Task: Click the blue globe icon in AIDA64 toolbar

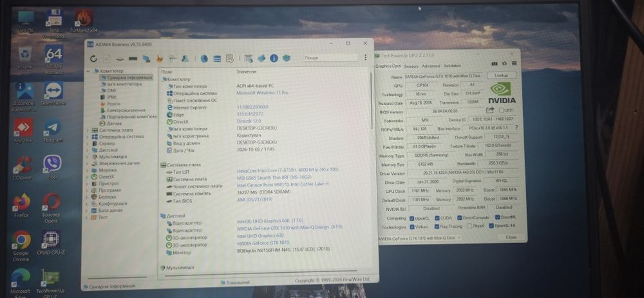Action: click(x=204, y=59)
